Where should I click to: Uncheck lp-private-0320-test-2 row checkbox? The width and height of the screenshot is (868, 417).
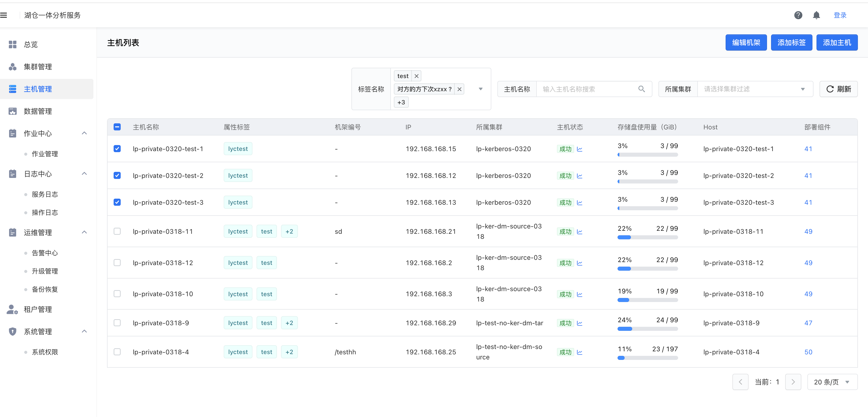point(117,175)
